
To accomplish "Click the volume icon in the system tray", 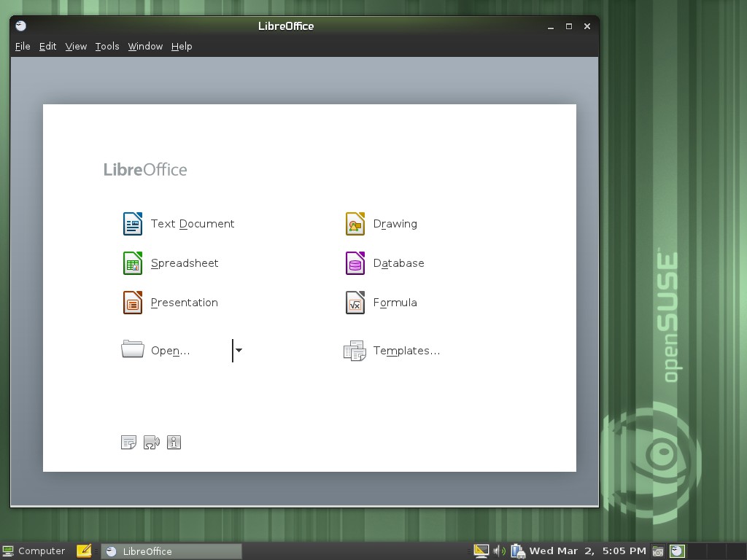I will 498,551.
